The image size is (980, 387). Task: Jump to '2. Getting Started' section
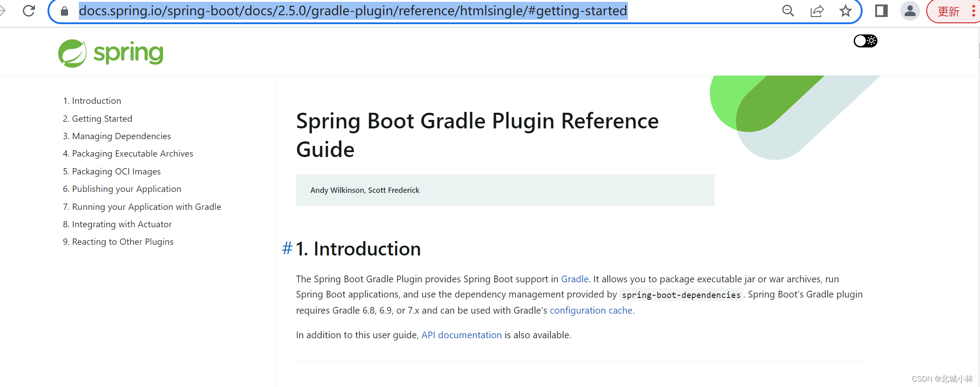[97, 119]
